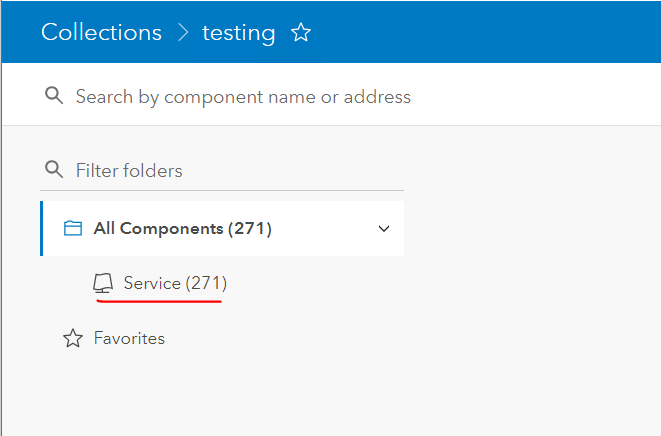Click the blue selection bar beside All Components
This screenshot has width=661, height=436.
pyautogui.click(x=42, y=228)
